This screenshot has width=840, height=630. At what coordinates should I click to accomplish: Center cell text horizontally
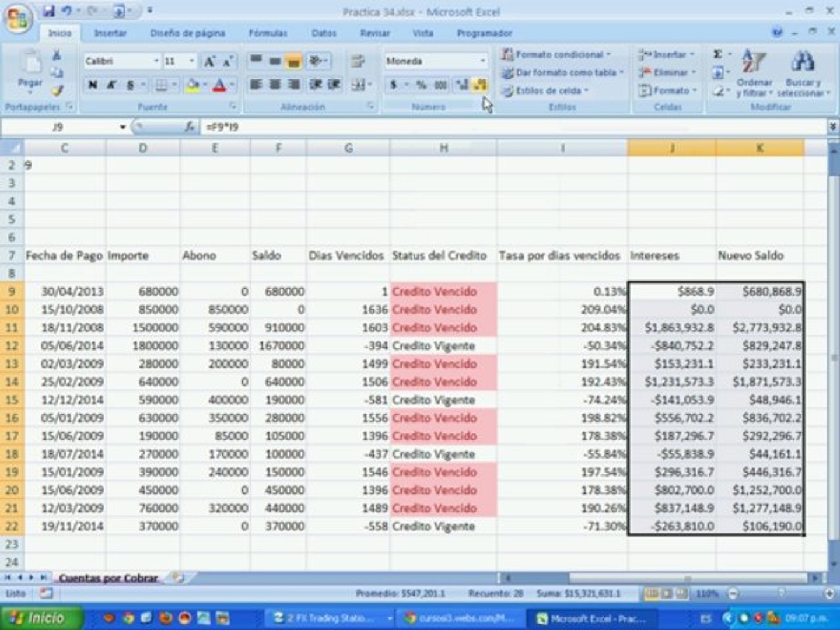275,85
